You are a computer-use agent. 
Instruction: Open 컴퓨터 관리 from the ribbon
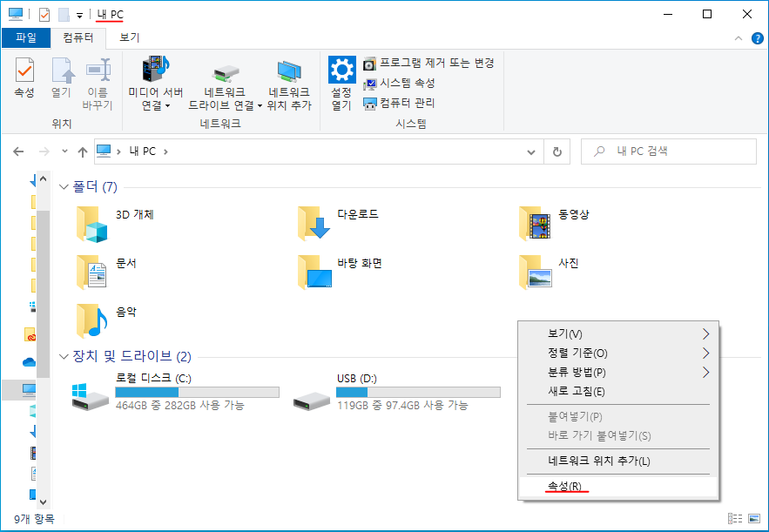coord(399,104)
